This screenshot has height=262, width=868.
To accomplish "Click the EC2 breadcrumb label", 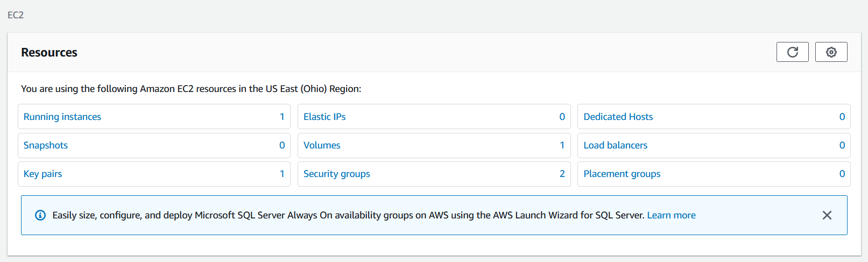I will coord(16,15).
